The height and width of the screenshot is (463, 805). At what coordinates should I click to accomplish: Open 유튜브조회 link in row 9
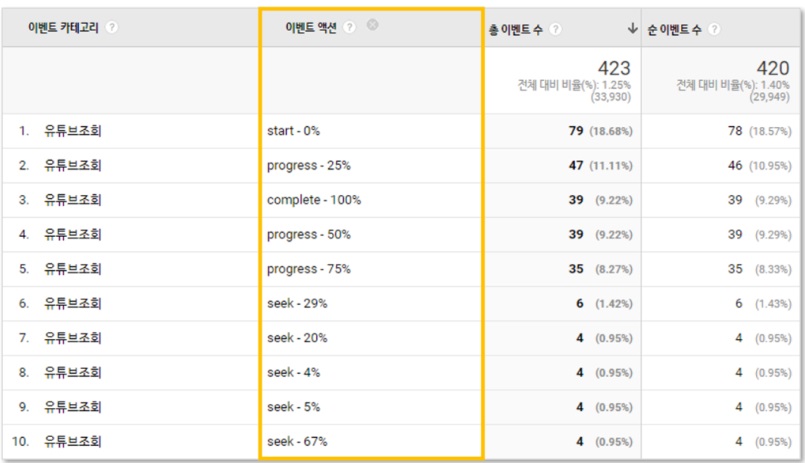coord(73,407)
